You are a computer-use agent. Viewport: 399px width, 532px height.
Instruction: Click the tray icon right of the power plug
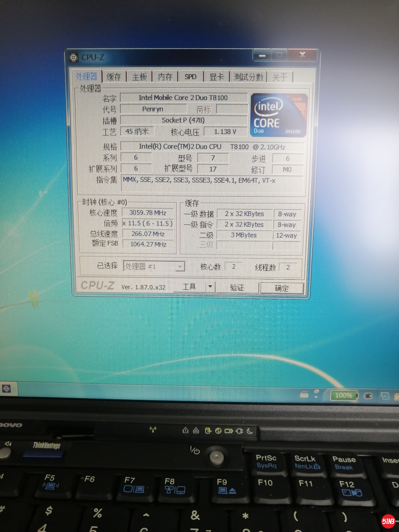pos(385,395)
